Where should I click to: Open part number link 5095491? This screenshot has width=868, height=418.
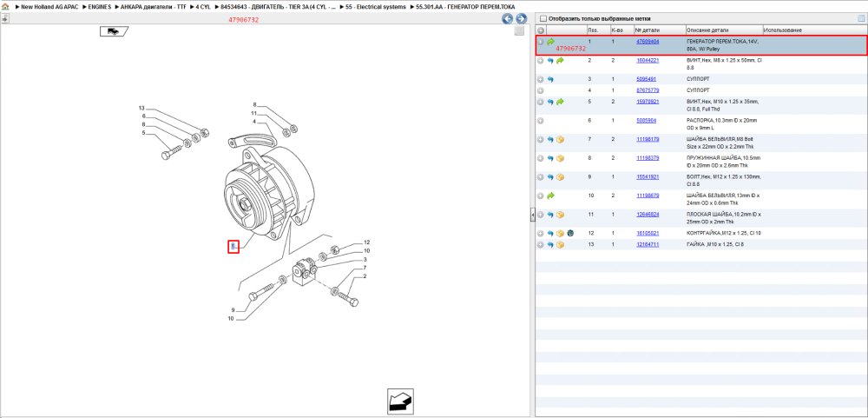pos(646,79)
